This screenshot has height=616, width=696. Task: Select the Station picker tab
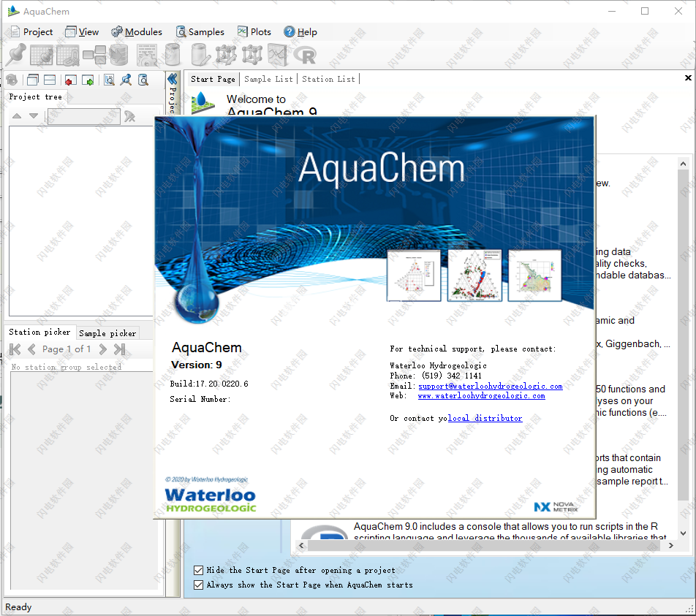point(39,332)
